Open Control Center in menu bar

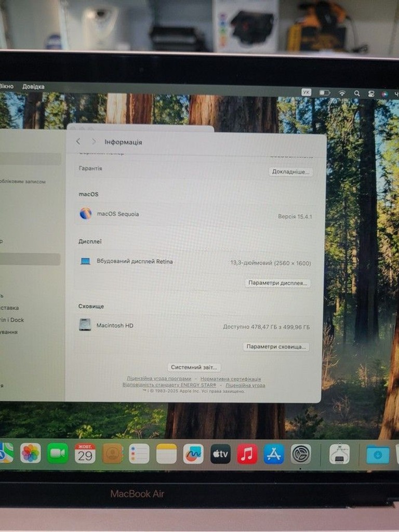371,94
